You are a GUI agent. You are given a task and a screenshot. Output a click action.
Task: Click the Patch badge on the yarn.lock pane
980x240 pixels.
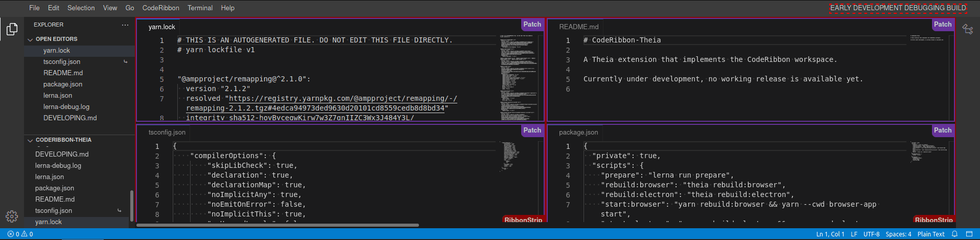click(532, 25)
